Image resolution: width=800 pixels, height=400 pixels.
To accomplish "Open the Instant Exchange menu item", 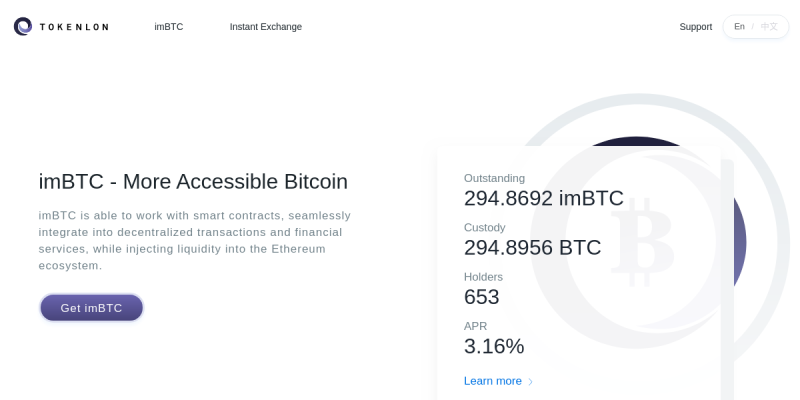I will [x=266, y=27].
